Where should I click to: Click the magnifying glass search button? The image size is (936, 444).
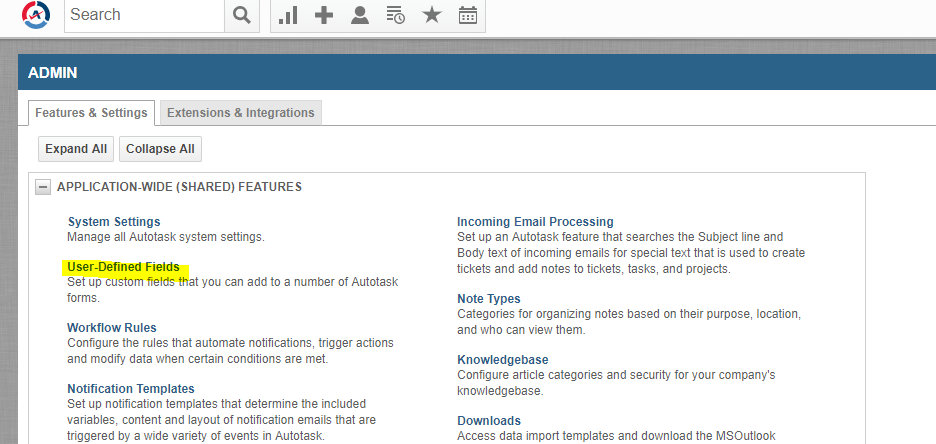click(242, 15)
